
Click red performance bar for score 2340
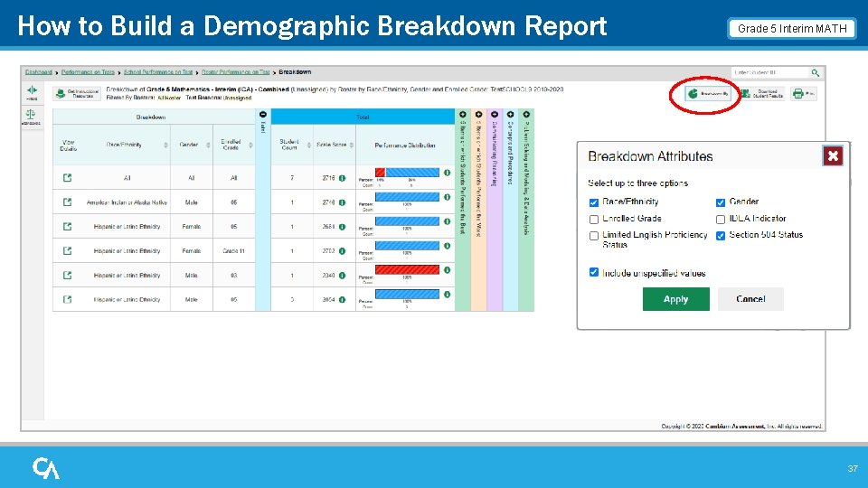(x=407, y=270)
